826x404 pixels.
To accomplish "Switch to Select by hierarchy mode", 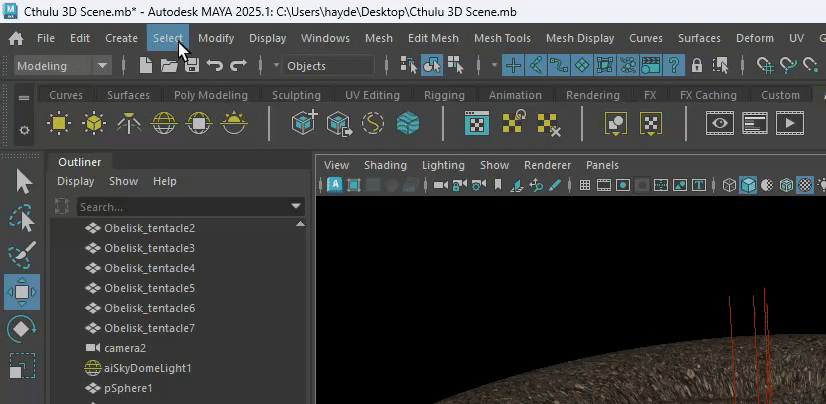I will tap(408, 65).
